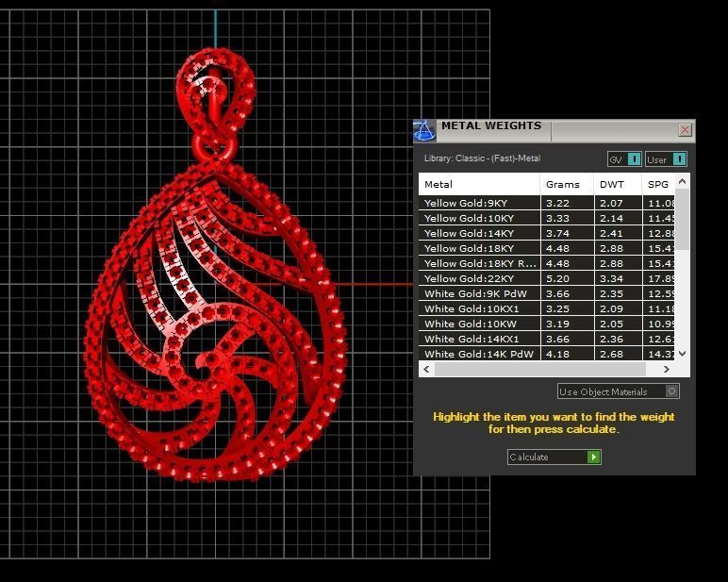Sort table by DWT column header
The image size is (728, 582).
pyautogui.click(x=618, y=184)
